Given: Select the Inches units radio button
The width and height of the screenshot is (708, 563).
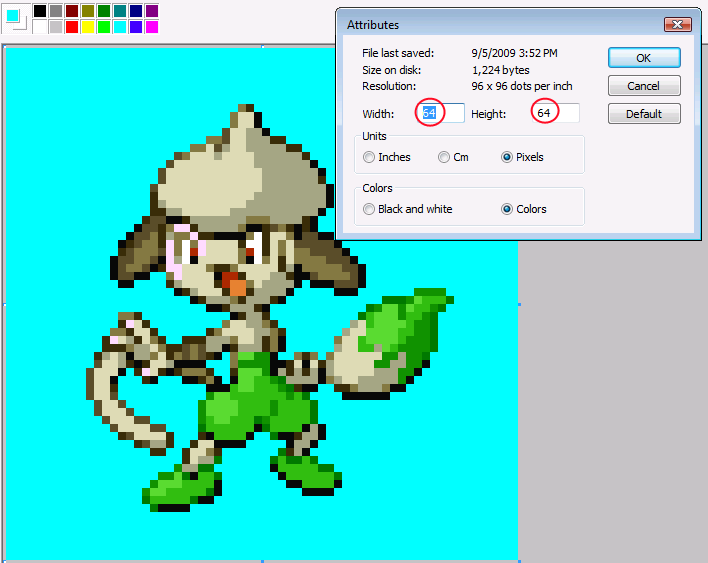Looking at the screenshot, I should click(x=369, y=157).
